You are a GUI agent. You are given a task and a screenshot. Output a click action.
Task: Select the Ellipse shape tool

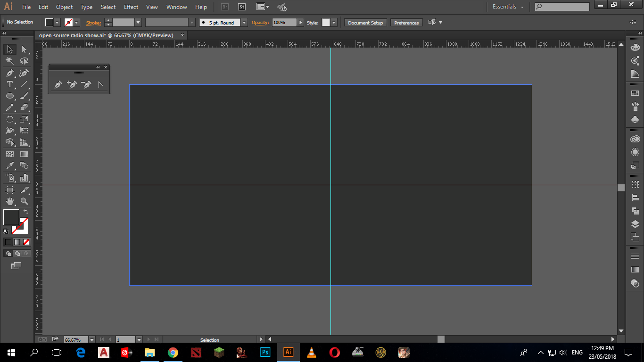(x=9, y=96)
